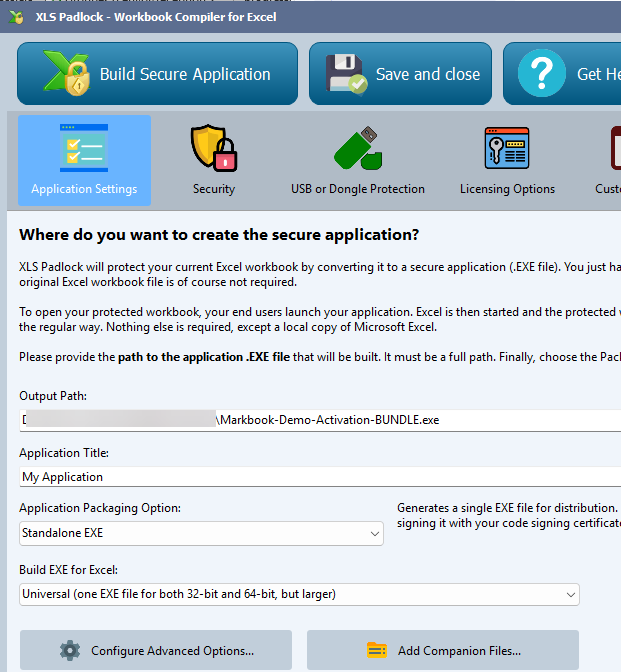Click the XLS Padlock title bar icon
The height and width of the screenshot is (672, 621).
tap(16, 16)
